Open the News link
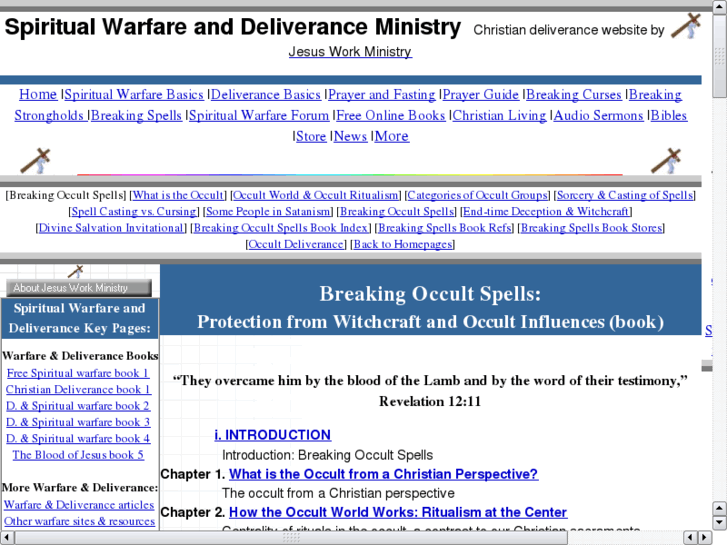 coord(351,136)
